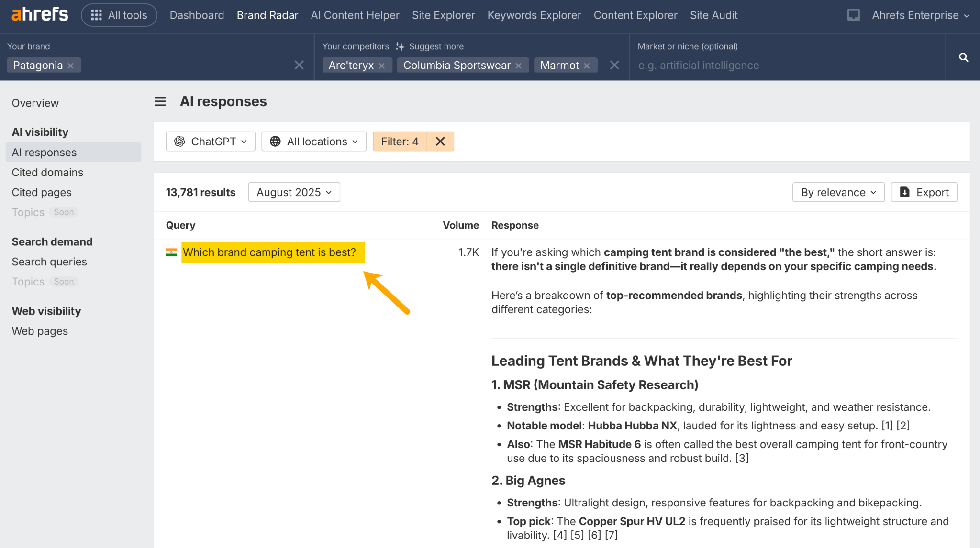Viewport: 980px width, 548px height.
Task: Click the search magnifier icon
Action: pos(963,57)
